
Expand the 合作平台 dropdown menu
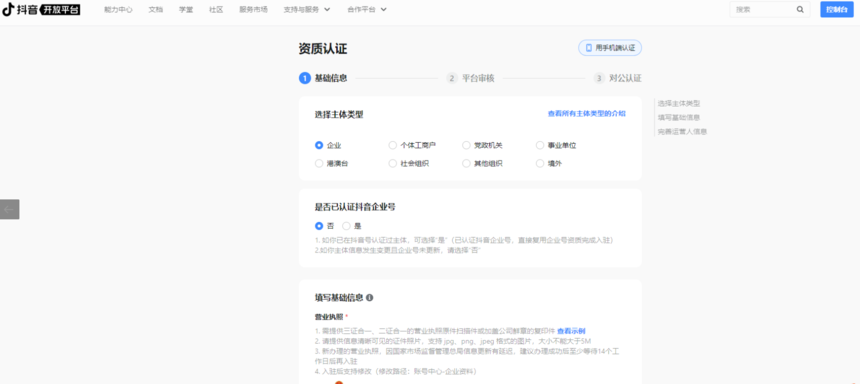(x=367, y=9)
